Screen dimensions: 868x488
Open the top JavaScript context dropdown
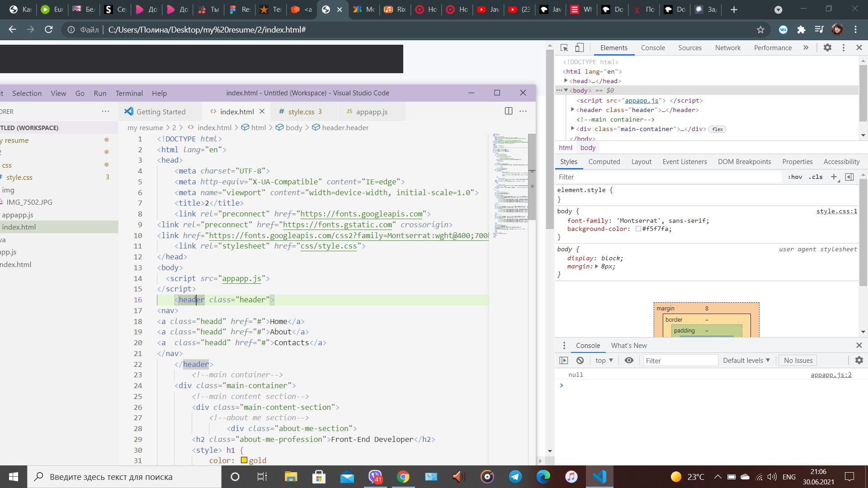tap(604, 361)
